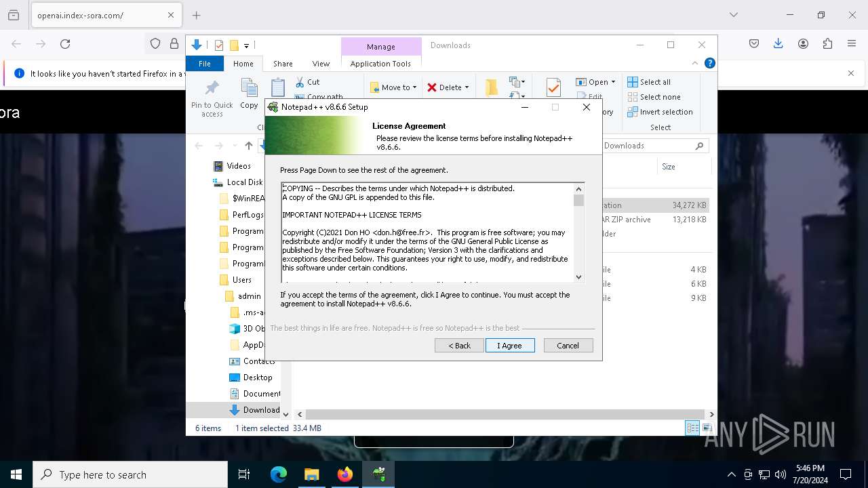Select the Users folder in tree
This screenshot has height=488, width=868.
point(241,280)
